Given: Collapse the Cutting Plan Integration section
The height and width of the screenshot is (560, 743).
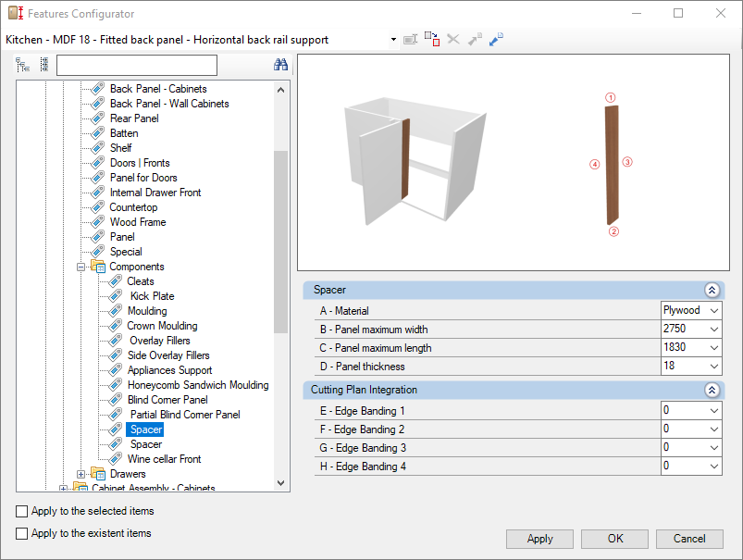Looking at the screenshot, I should 712,391.
